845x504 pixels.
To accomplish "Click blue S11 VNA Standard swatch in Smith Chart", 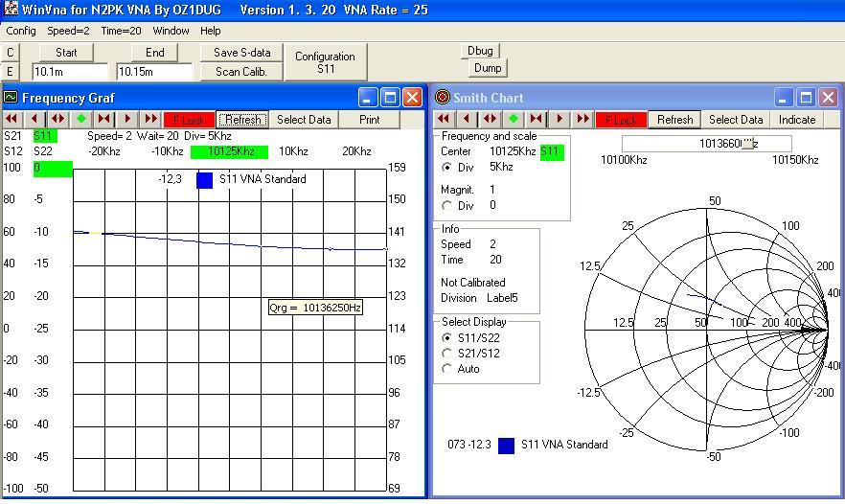I will coord(506,446).
